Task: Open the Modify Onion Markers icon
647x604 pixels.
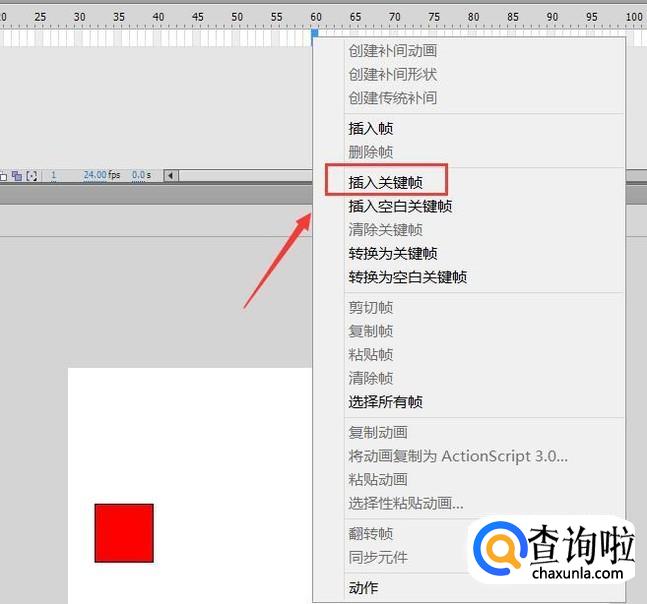Action: 32,176
